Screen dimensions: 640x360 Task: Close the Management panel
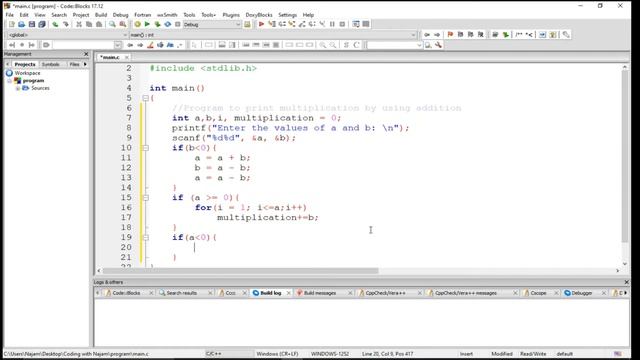[x=86, y=54]
